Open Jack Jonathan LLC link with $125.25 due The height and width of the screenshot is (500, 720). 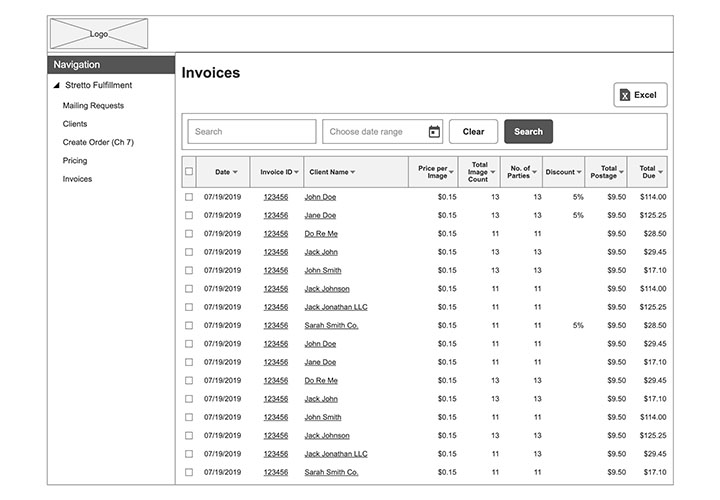coord(336,307)
